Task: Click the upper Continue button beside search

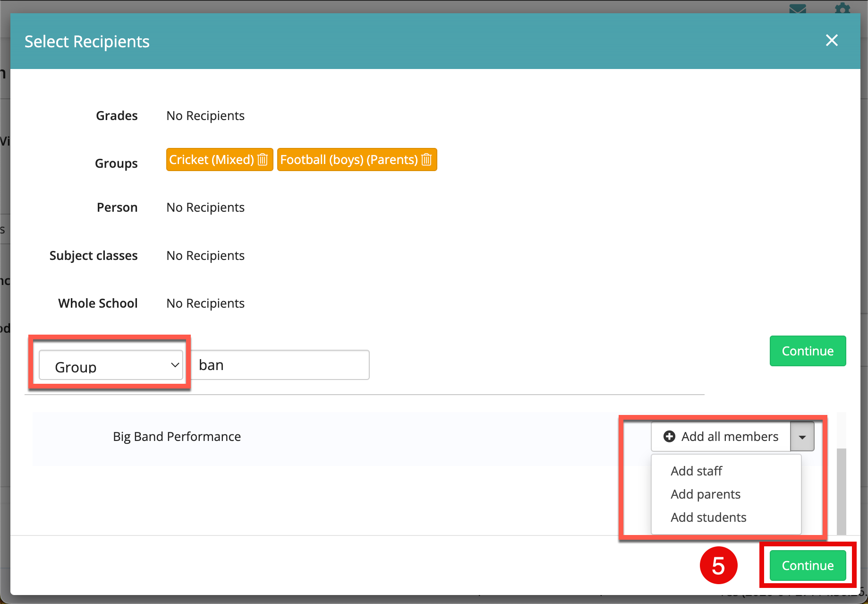Action: [808, 351]
